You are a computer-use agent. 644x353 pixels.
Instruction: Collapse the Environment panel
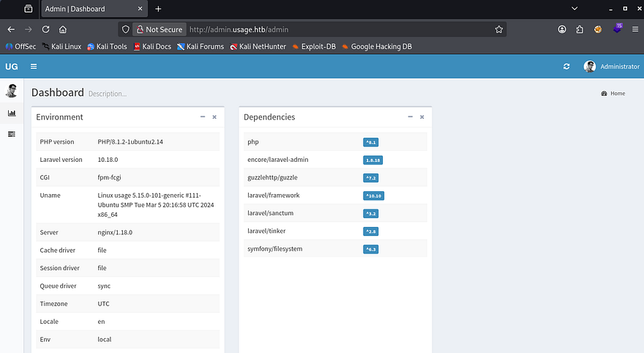click(203, 116)
